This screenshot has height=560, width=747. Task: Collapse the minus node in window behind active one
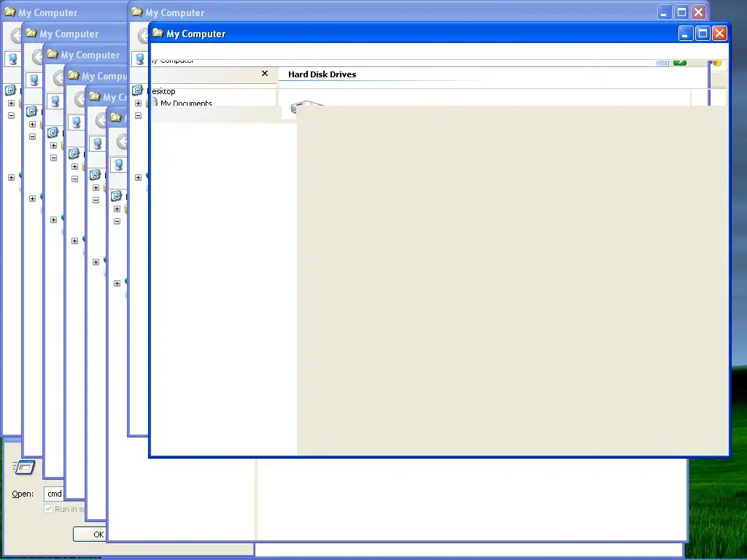(138, 115)
